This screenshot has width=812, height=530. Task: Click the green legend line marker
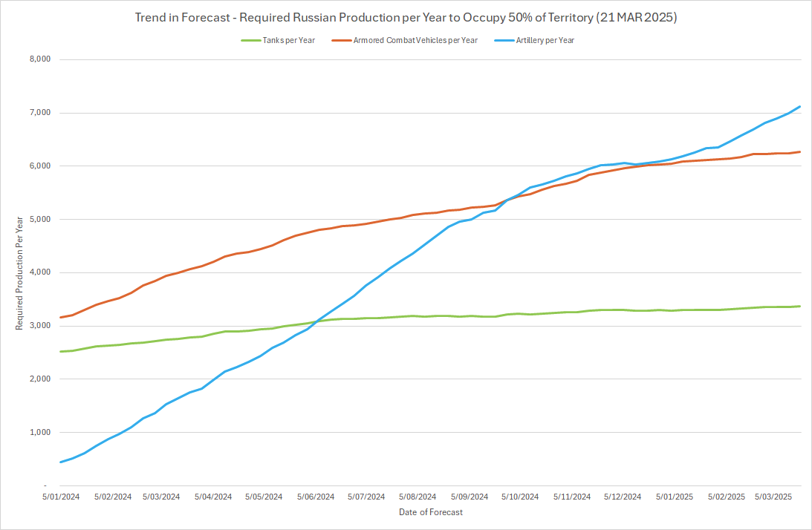(x=250, y=40)
